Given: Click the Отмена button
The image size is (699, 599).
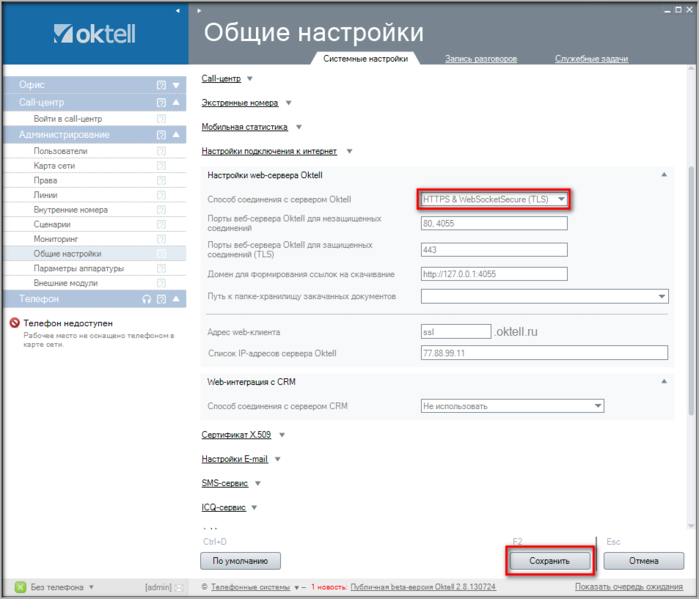Looking at the screenshot, I should click(x=644, y=561).
